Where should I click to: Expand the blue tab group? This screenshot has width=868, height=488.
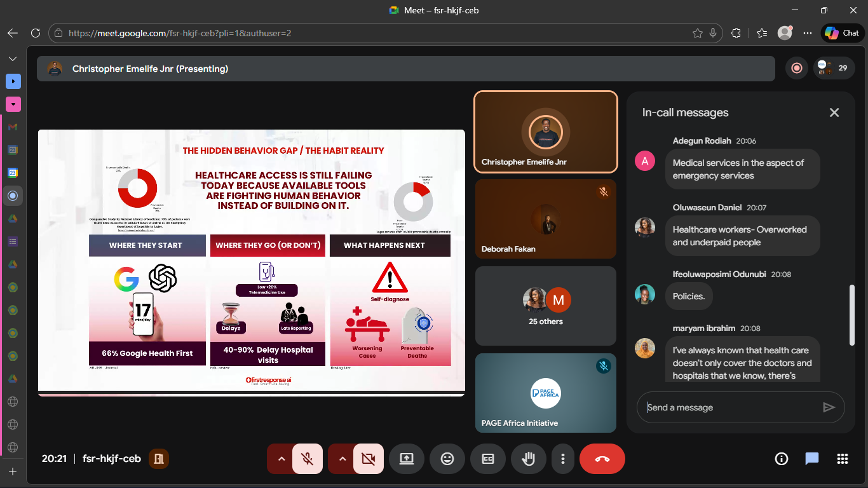click(x=13, y=81)
